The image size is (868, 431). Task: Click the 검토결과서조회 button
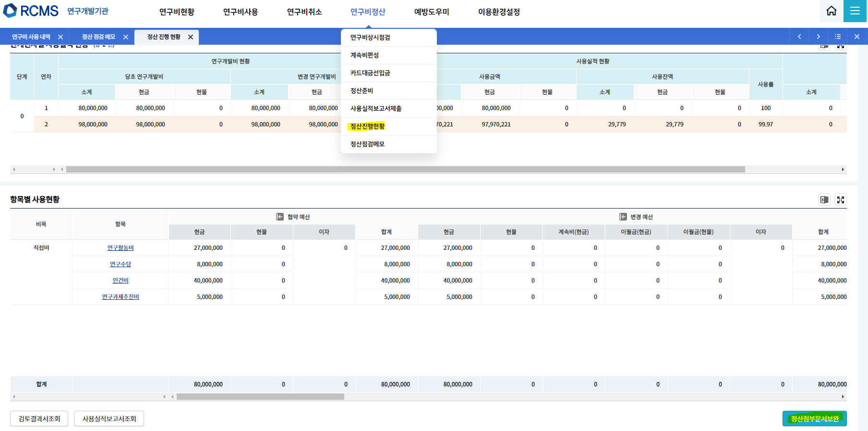click(x=39, y=419)
